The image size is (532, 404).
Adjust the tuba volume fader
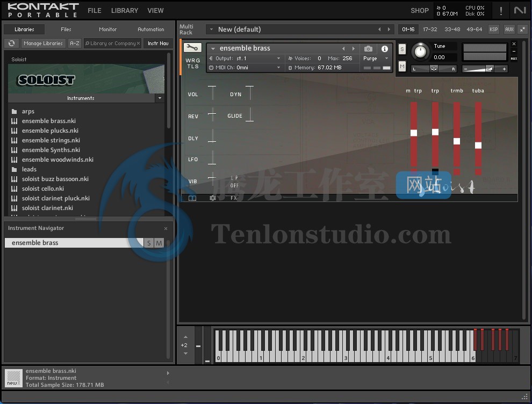(x=478, y=146)
